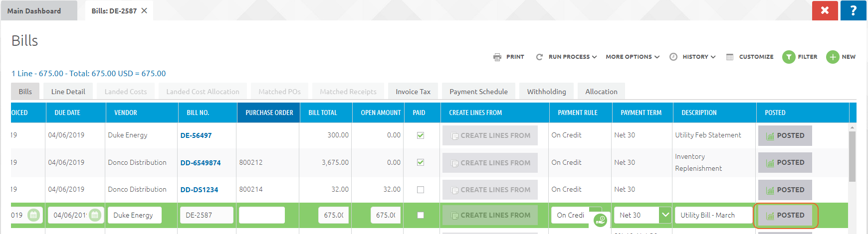Click the Print printer icon
The image size is (868, 234).
[497, 57]
